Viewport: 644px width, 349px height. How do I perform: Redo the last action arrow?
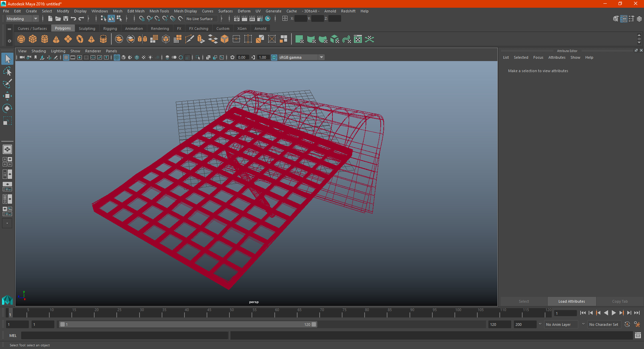click(81, 19)
